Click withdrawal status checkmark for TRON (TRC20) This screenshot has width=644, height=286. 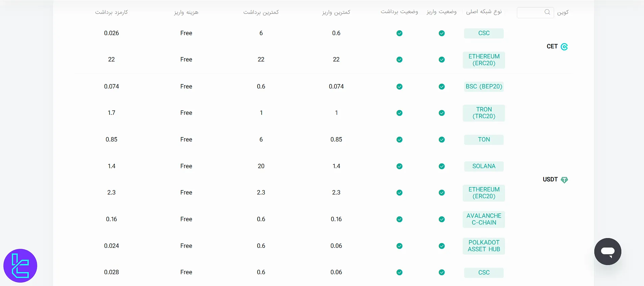click(399, 113)
